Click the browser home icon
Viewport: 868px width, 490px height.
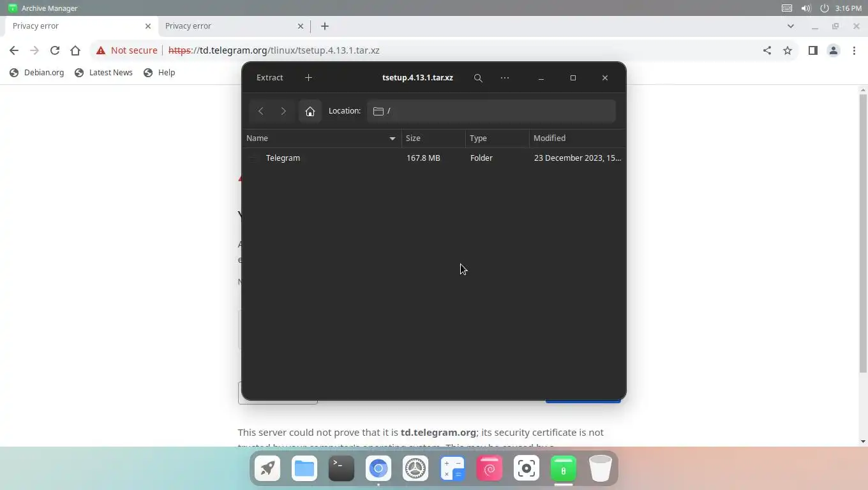click(x=75, y=50)
